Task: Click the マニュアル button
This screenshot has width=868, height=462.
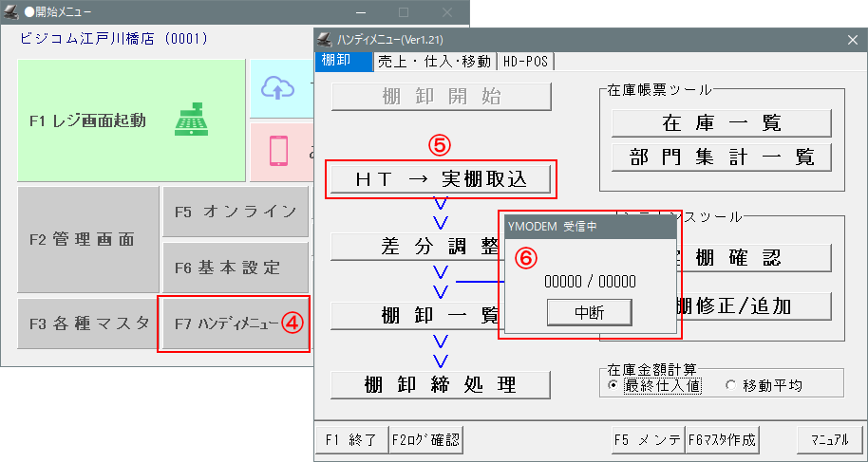Action: (x=829, y=439)
